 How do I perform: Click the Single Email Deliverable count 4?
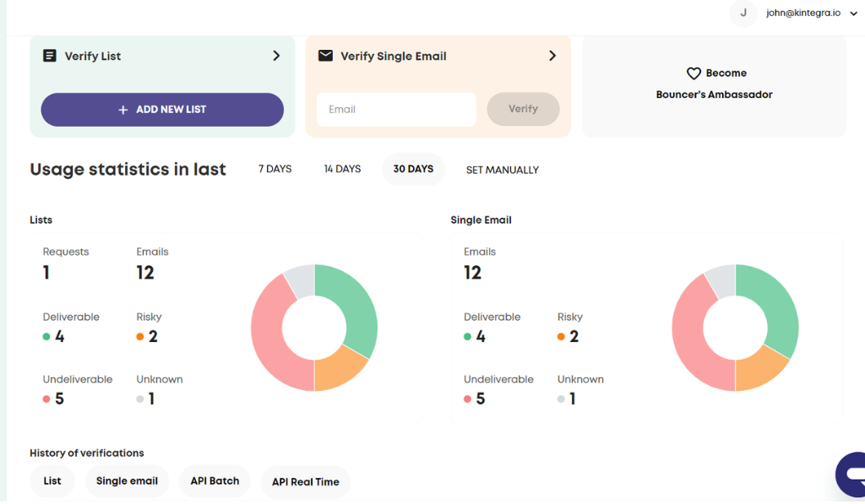coord(481,336)
